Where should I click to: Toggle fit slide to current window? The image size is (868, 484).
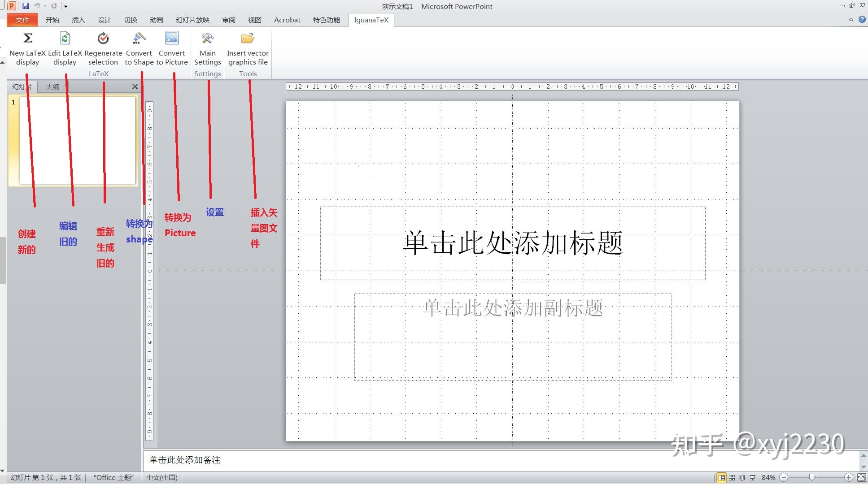pos(862,477)
